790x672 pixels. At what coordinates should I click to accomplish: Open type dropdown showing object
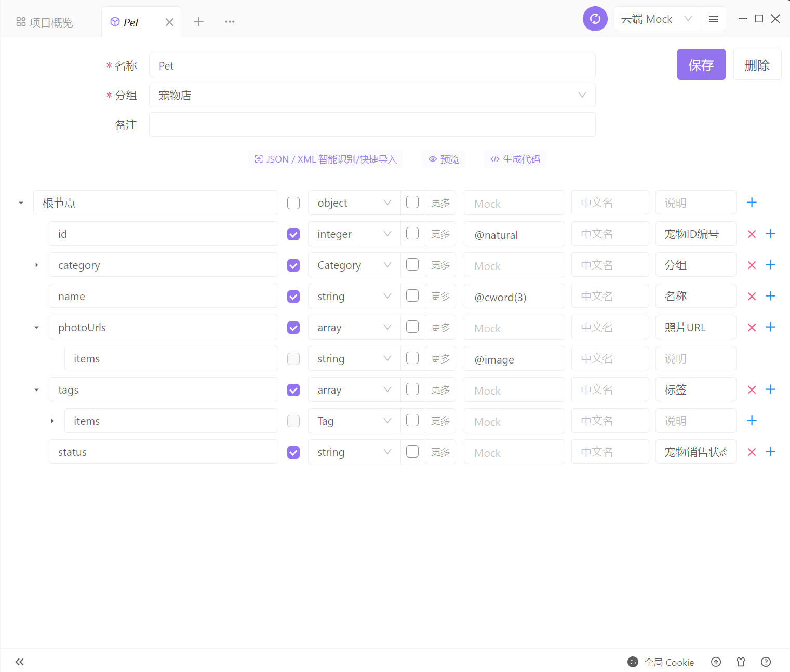pyautogui.click(x=354, y=203)
